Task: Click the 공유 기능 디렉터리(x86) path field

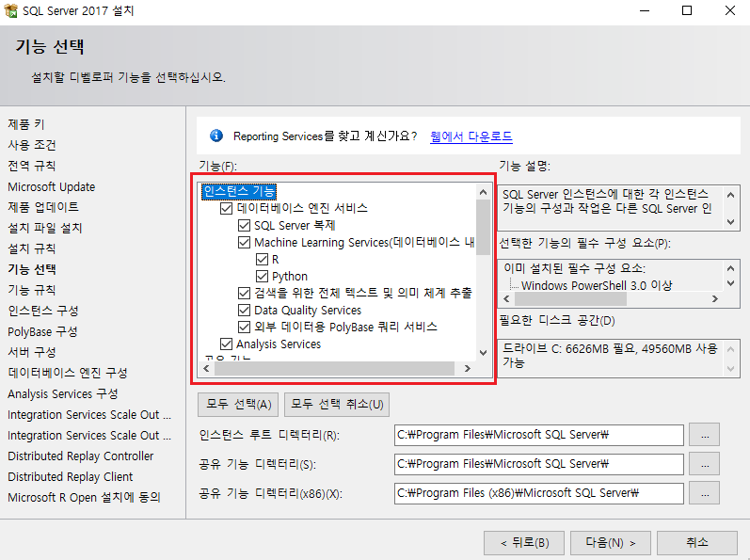Action: pyautogui.click(x=539, y=493)
